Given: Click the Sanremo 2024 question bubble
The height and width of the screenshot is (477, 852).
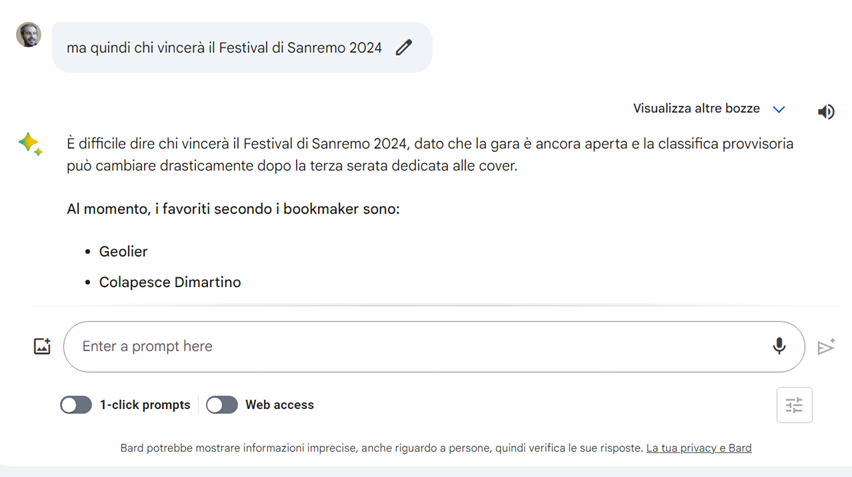Looking at the screenshot, I should pyautogui.click(x=224, y=47).
